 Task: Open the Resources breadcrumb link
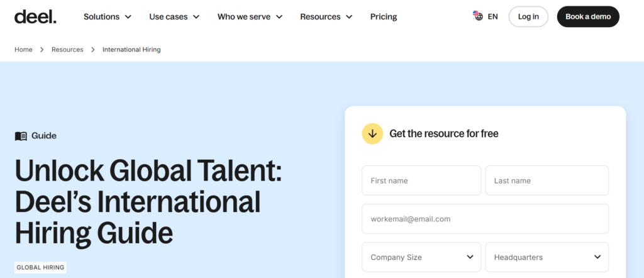67,50
